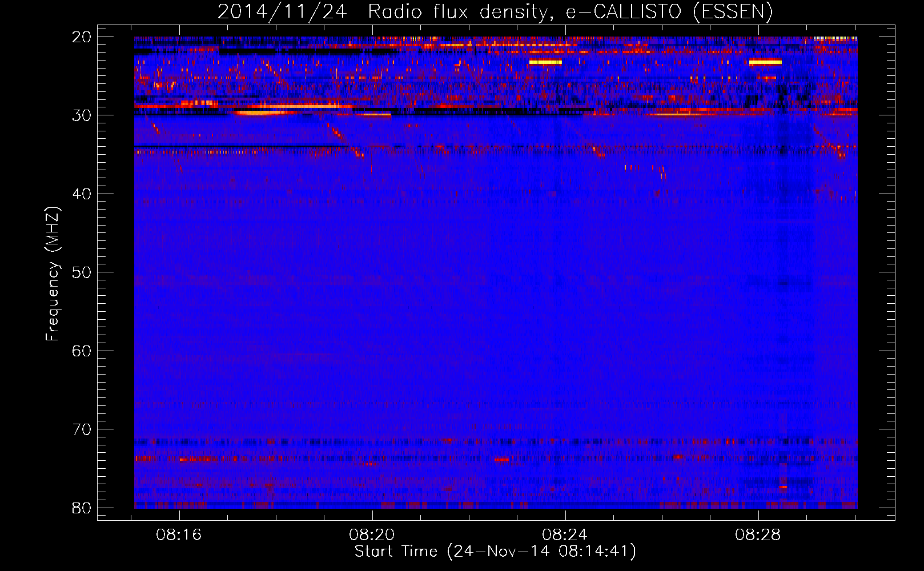The height and width of the screenshot is (571, 924).
Task: Click the 08:16 time tick label
Action: pos(179,534)
